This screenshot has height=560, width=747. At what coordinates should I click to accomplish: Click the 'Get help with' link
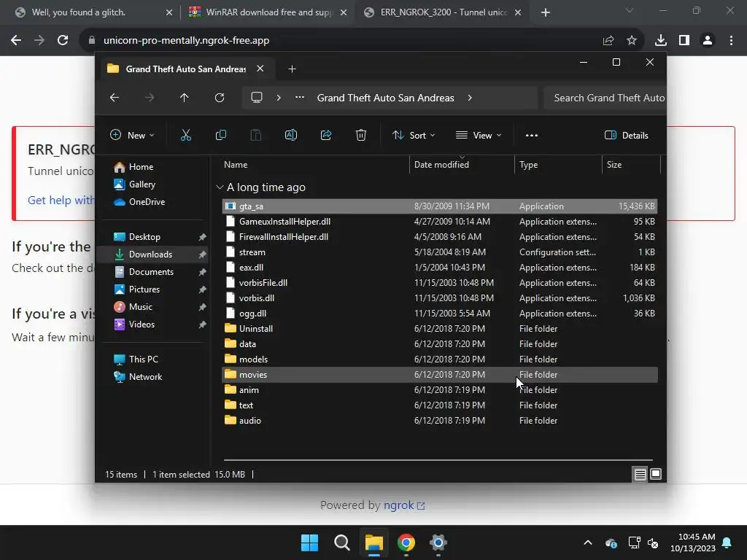(x=61, y=200)
